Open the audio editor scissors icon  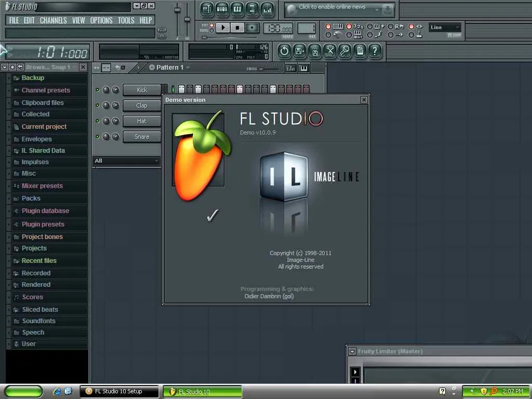pos(330,51)
